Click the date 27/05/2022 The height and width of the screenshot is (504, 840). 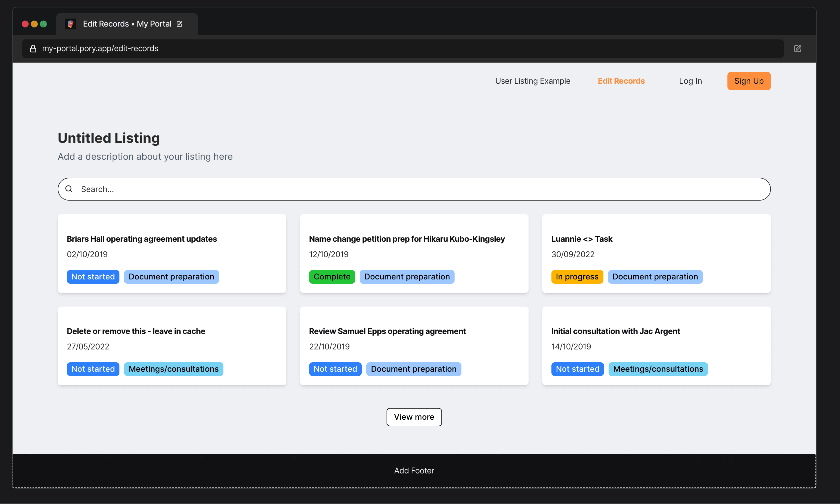88,346
